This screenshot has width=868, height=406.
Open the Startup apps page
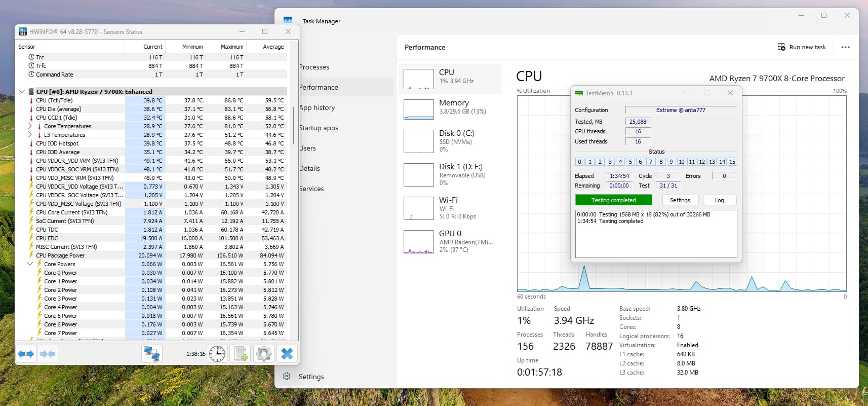[x=319, y=128]
